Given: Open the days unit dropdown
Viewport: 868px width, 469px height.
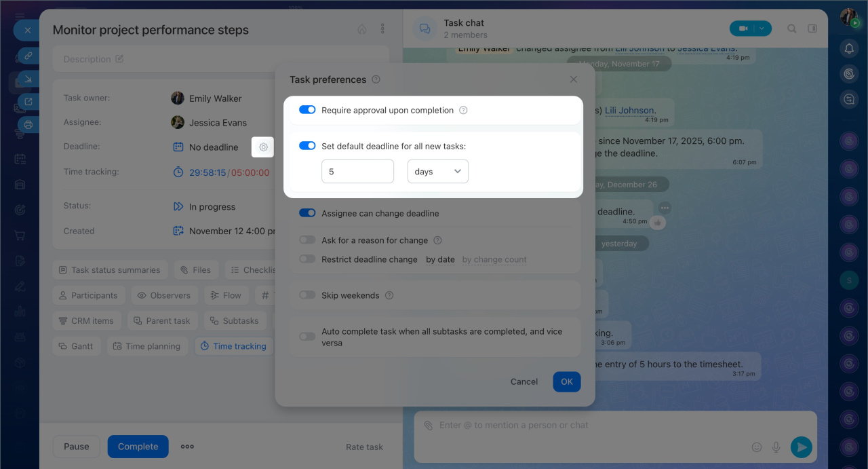Looking at the screenshot, I should click(x=437, y=172).
